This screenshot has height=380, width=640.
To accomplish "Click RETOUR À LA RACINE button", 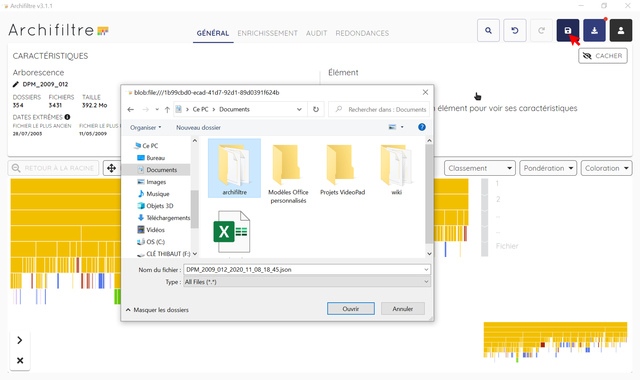I will click(53, 168).
